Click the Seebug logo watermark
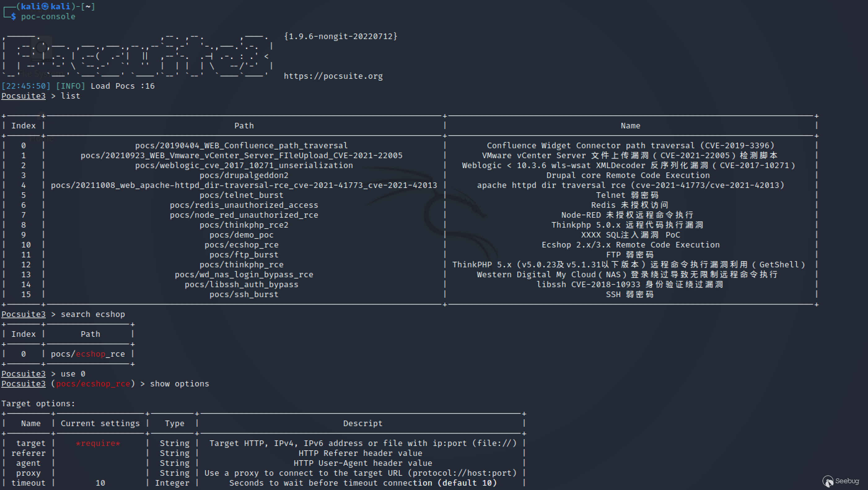Image resolution: width=868 pixels, height=490 pixels. (840, 481)
